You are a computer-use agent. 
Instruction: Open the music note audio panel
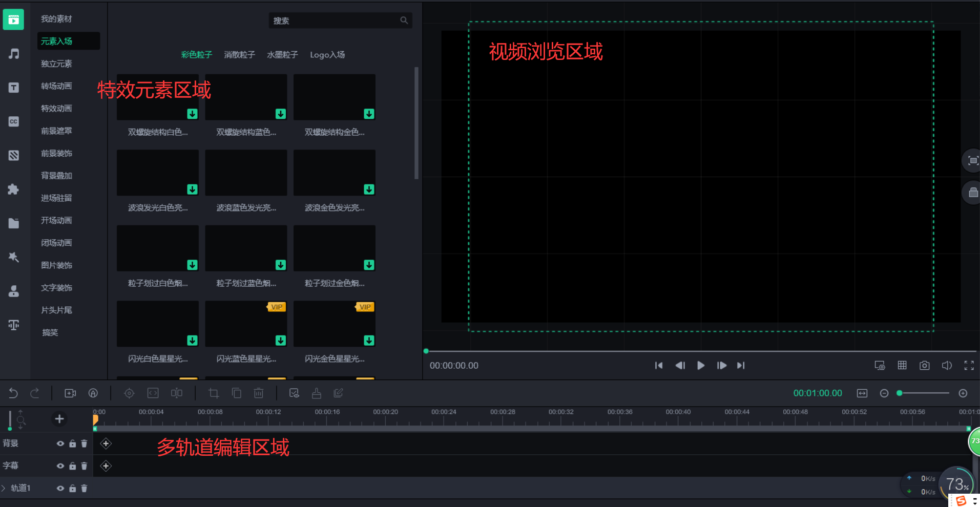click(x=14, y=54)
